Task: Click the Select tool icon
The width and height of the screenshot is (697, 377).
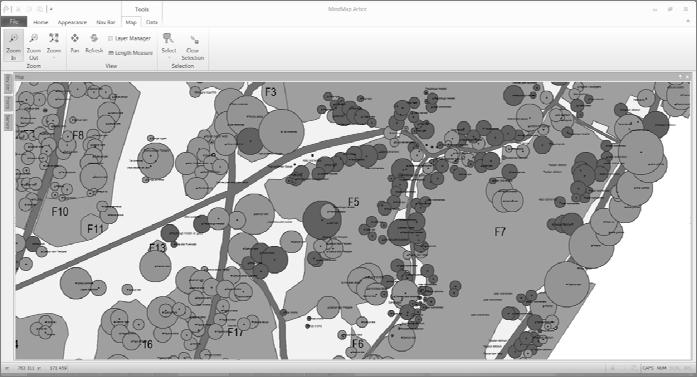Action: (x=168, y=39)
